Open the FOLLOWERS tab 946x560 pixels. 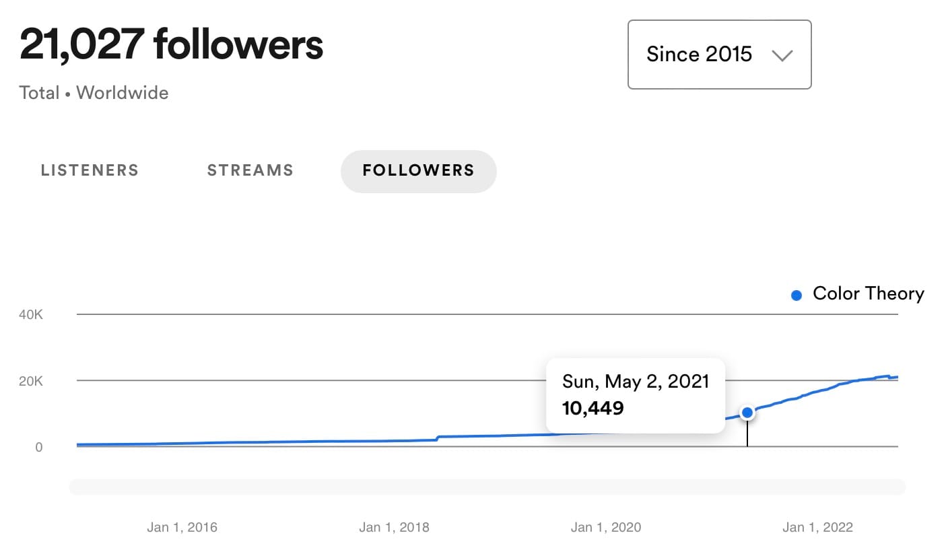(417, 170)
